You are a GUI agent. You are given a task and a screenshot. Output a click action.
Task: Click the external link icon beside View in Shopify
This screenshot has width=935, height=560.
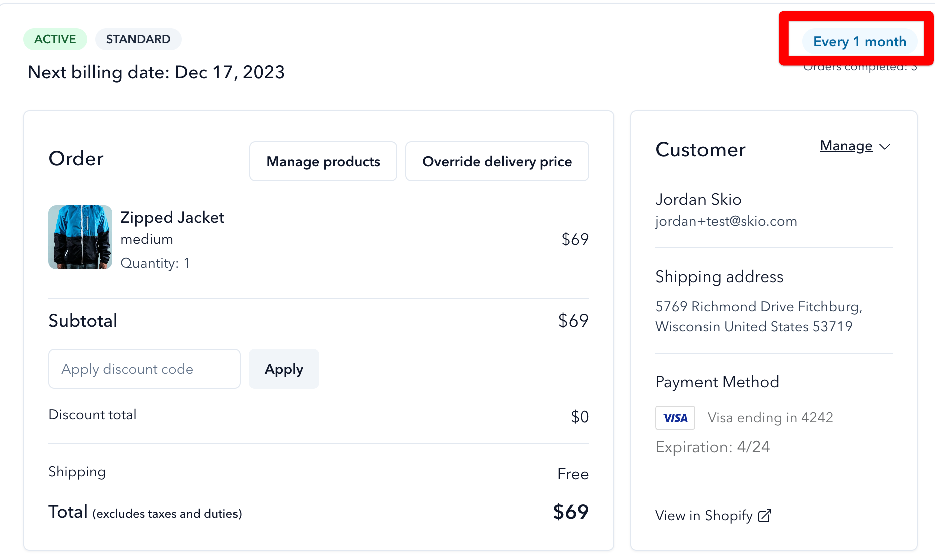(x=764, y=516)
